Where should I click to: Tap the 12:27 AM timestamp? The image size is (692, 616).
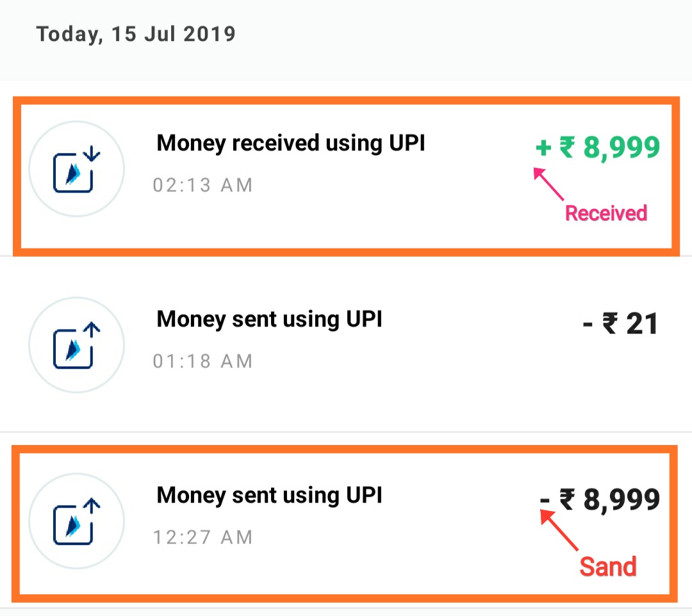[x=202, y=537]
